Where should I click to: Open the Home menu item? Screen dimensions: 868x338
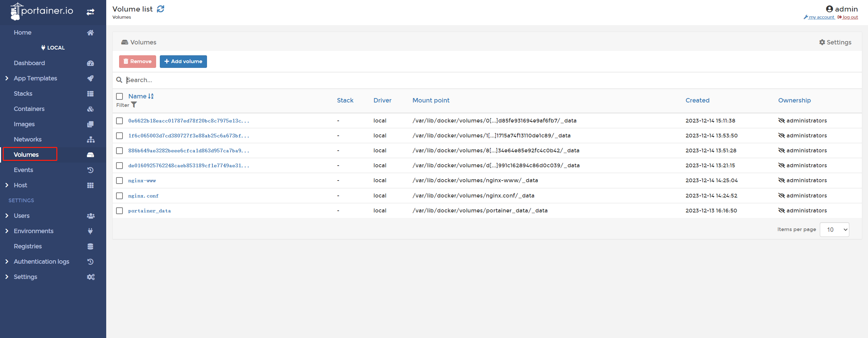pyautogui.click(x=22, y=33)
